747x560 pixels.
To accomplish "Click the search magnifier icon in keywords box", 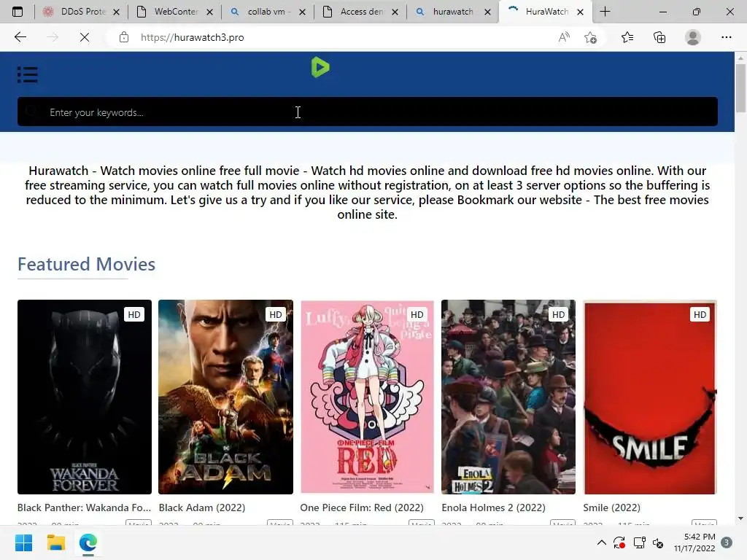I will coord(31,112).
